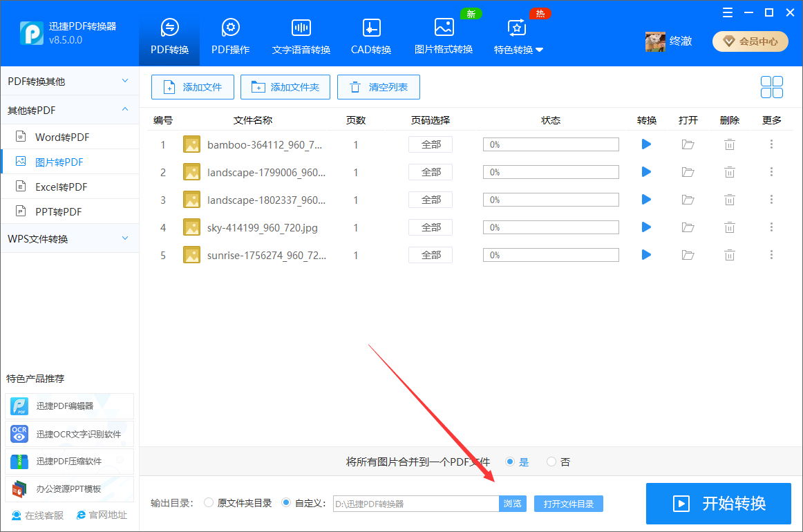Switch to 文字语音转换 top tab
Viewport: 803px width, 532px height.
coord(301,36)
